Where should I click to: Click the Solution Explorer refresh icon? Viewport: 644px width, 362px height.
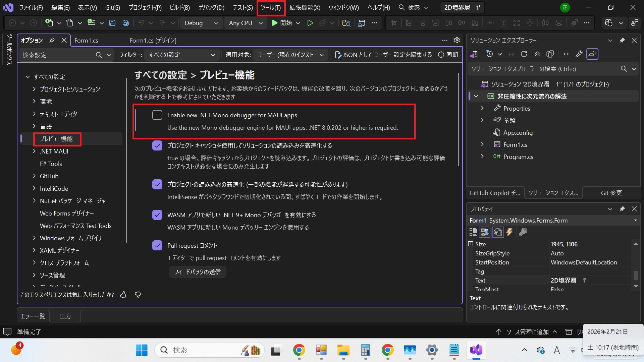tap(524, 54)
